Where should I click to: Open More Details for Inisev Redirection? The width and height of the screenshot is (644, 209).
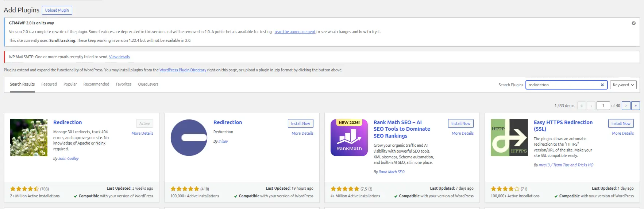(302, 133)
